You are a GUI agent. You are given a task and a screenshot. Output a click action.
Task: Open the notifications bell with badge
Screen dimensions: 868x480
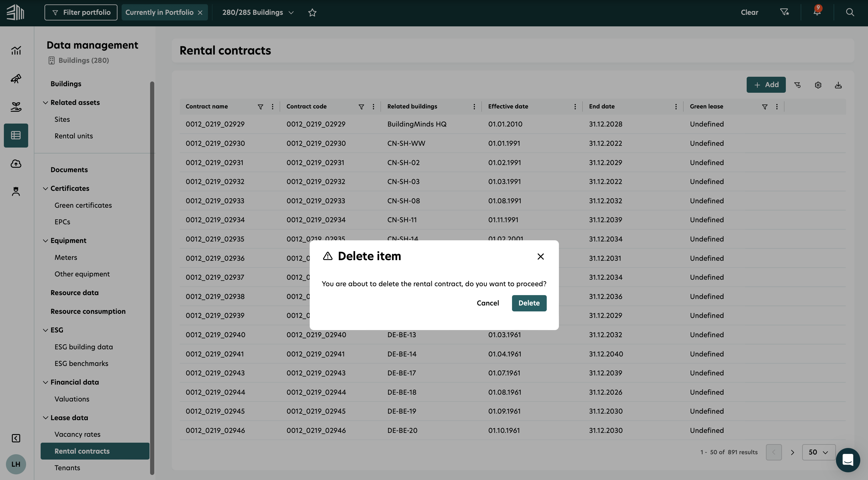coord(817,12)
